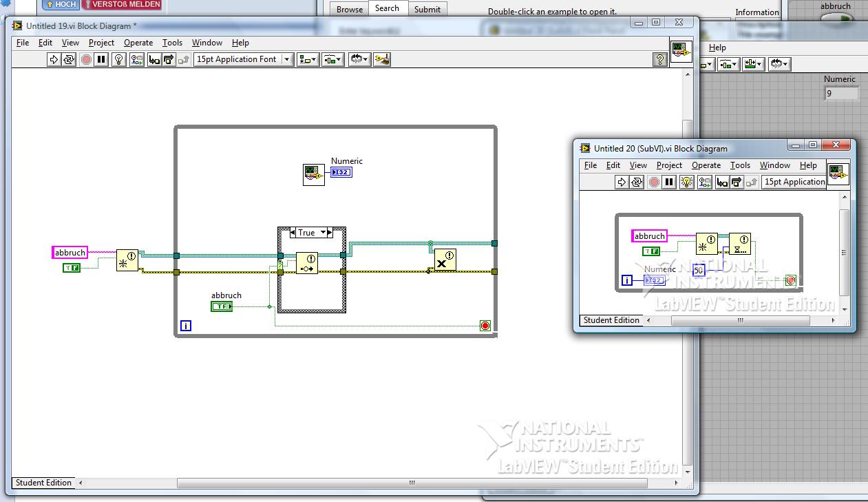
Task: Open File menu in Untitled 19 window
Action: coord(23,43)
